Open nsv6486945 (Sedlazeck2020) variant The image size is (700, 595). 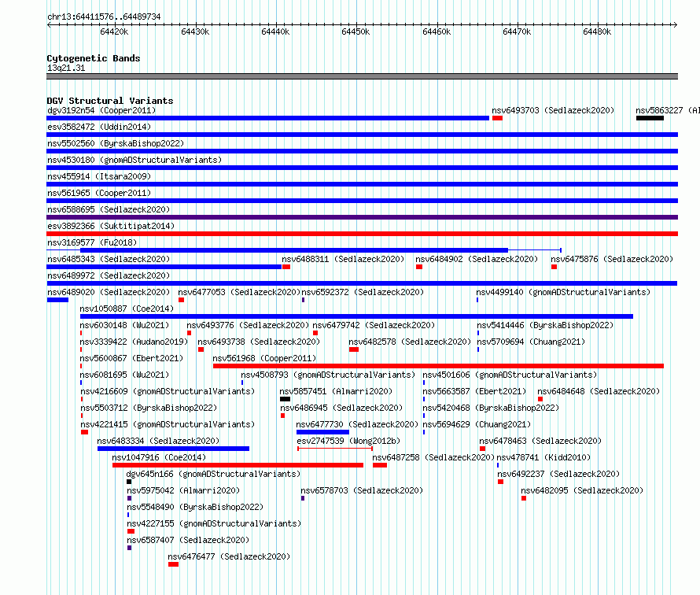341,408
